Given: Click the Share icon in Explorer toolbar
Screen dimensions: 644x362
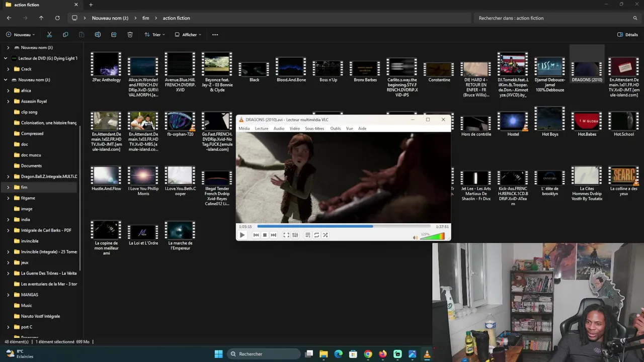Looking at the screenshot, I should click(x=114, y=35).
